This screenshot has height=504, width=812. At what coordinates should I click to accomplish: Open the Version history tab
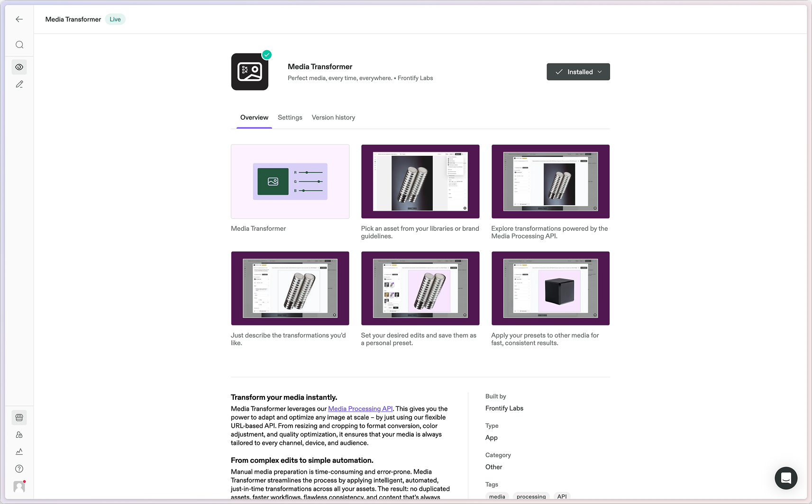click(333, 117)
